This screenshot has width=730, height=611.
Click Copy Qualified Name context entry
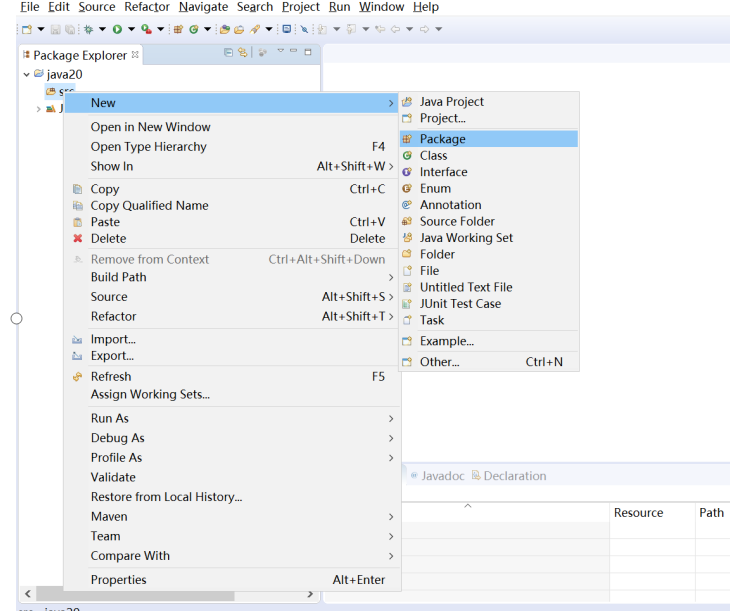click(232, 205)
